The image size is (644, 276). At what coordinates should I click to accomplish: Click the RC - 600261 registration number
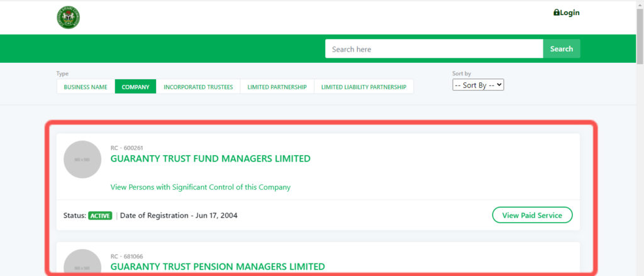126,148
